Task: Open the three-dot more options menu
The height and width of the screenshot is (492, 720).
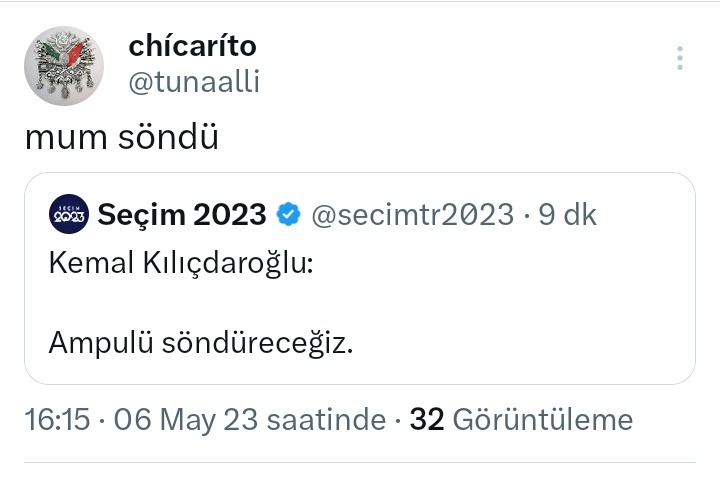Action: coord(680,58)
